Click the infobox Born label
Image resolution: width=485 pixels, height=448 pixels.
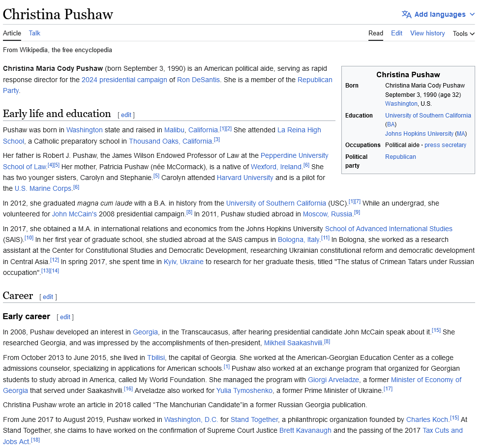(352, 86)
